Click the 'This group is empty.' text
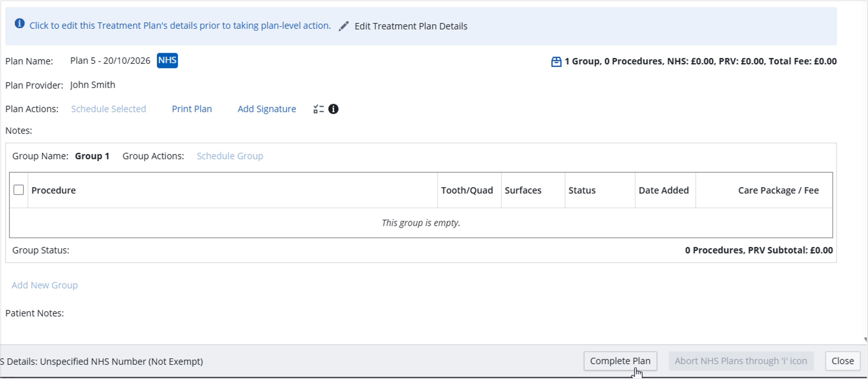This screenshot has height=380, width=868. (421, 223)
